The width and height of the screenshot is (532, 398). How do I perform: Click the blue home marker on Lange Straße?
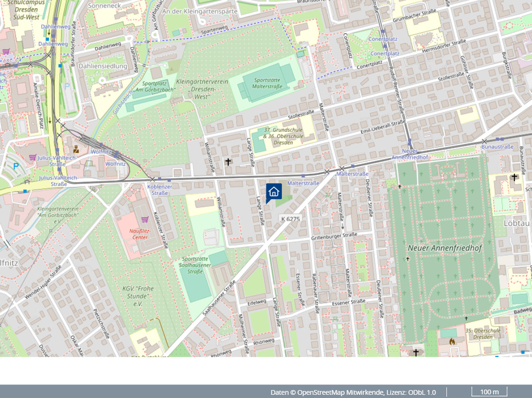coord(274,192)
